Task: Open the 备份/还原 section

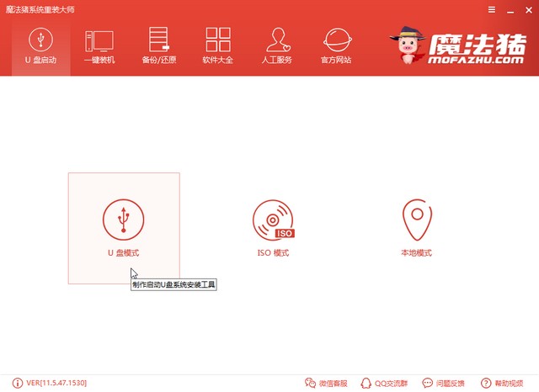Action: coord(158,45)
